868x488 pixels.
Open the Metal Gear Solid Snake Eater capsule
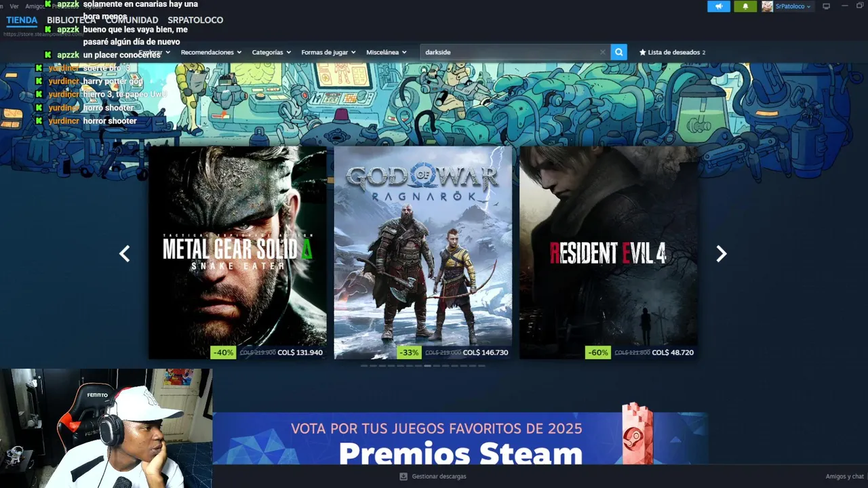[237, 252]
